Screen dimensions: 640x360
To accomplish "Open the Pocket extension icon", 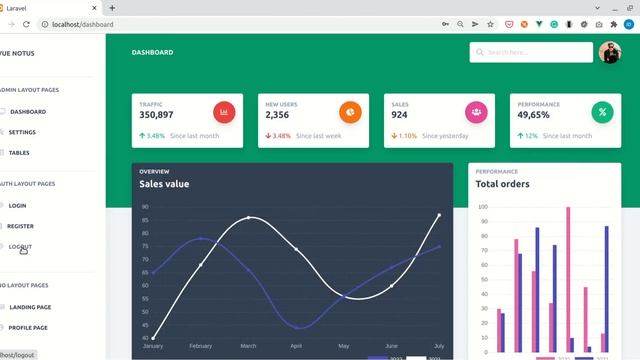I will (509, 24).
